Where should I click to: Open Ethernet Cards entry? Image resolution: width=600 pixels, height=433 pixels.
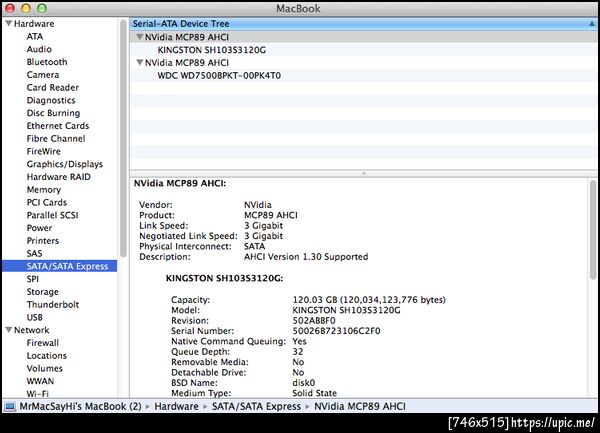coord(58,125)
